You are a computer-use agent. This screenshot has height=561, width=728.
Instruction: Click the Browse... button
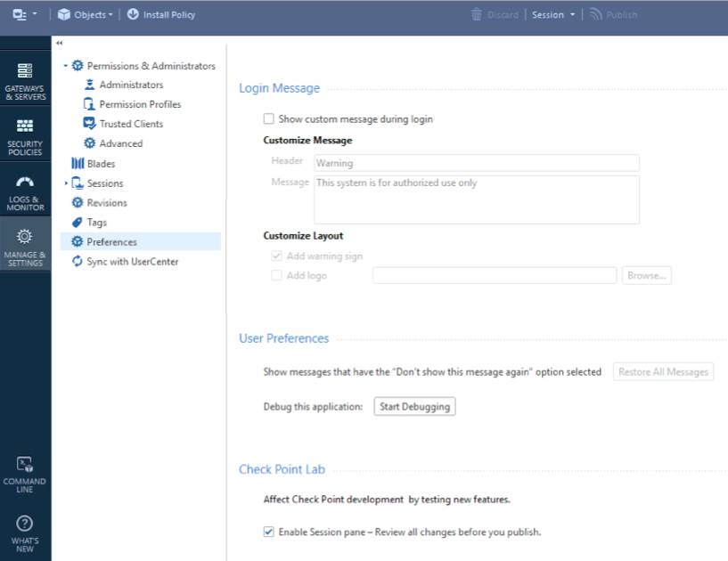click(647, 276)
